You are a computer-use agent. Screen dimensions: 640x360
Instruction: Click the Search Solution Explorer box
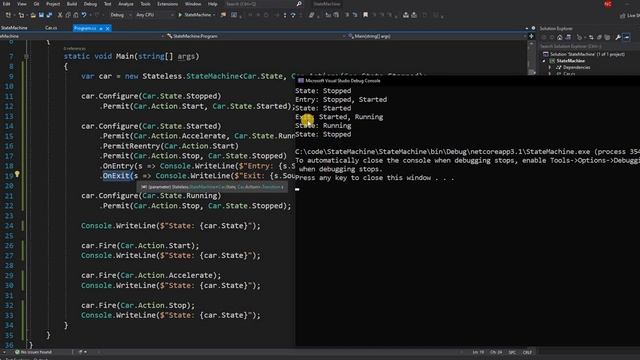click(x=588, y=46)
